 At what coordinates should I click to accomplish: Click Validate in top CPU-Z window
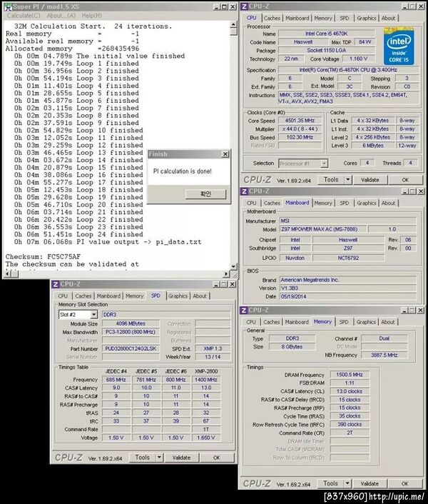point(370,180)
